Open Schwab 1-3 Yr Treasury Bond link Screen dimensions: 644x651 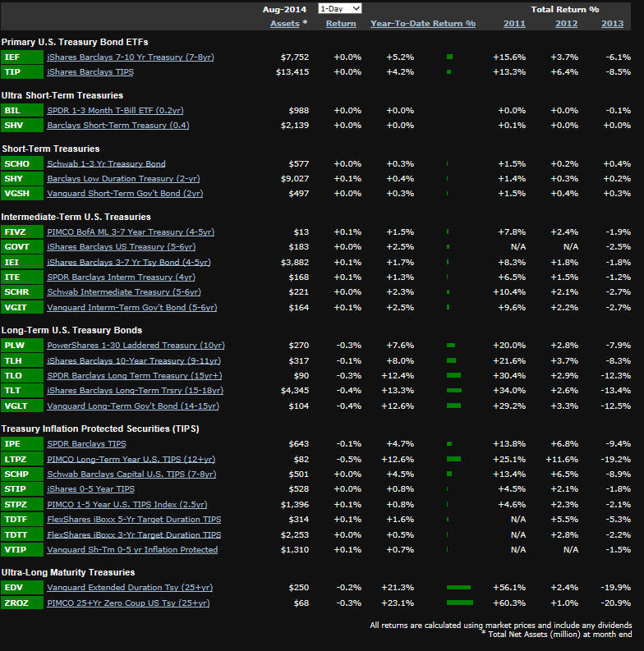coord(106,164)
